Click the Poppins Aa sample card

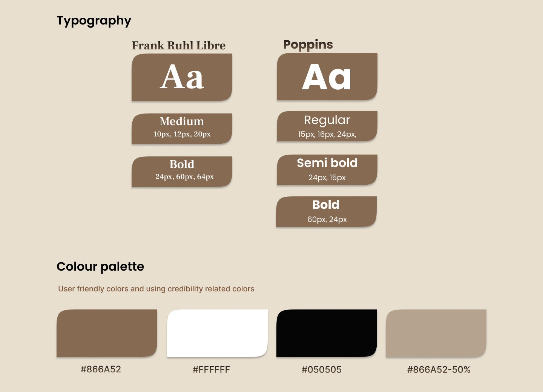327,77
